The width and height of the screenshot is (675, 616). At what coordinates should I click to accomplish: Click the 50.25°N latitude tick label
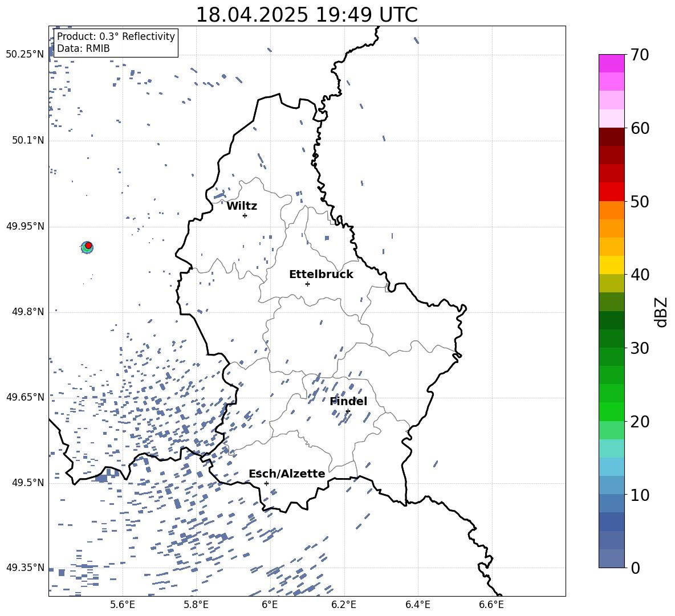[x=25, y=55]
